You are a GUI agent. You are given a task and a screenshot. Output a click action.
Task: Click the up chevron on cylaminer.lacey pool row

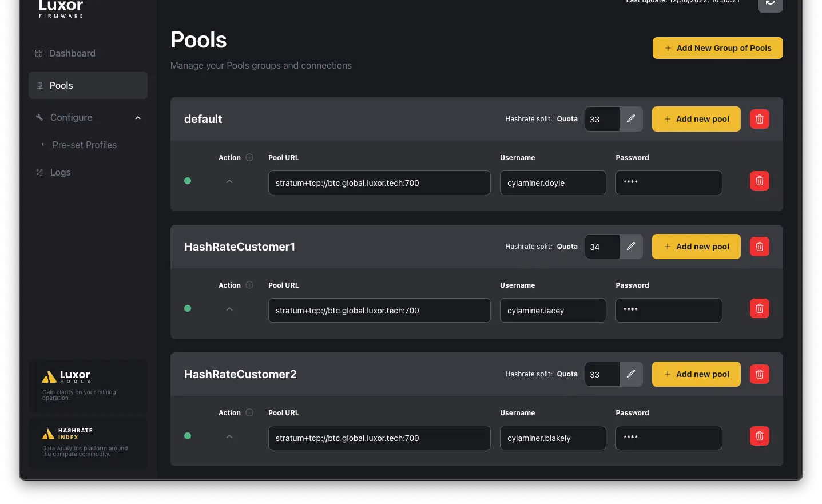click(229, 309)
